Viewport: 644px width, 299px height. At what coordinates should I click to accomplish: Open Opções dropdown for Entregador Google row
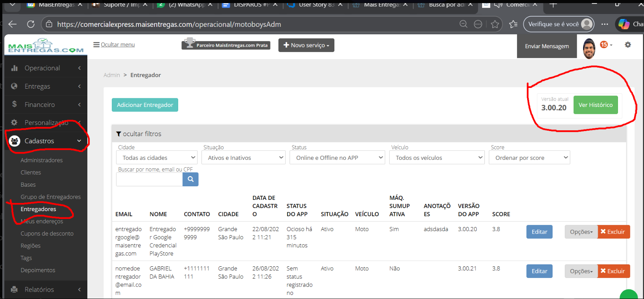(x=581, y=232)
